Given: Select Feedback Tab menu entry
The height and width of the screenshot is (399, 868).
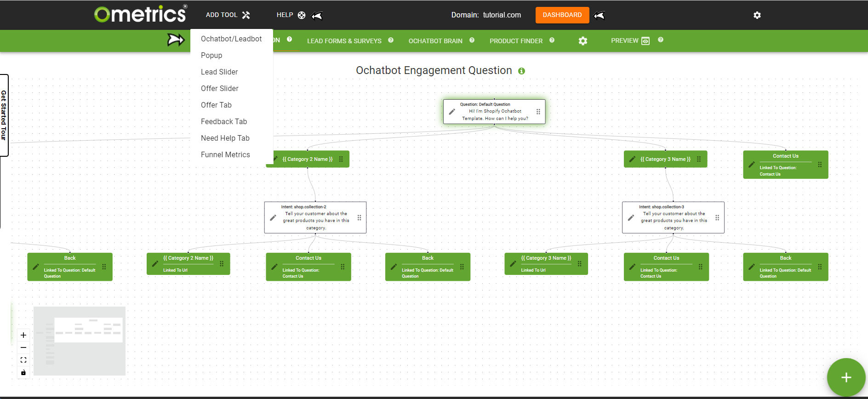Looking at the screenshot, I should pos(224,121).
